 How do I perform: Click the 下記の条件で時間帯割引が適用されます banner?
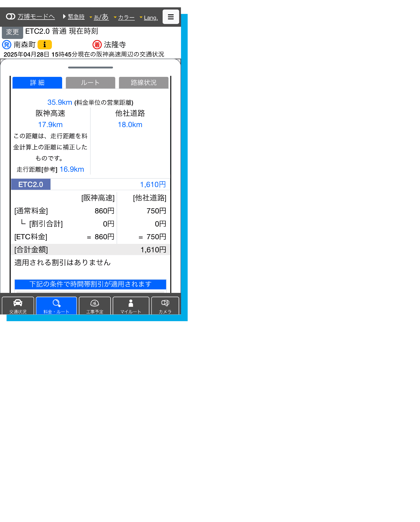[x=90, y=284]
